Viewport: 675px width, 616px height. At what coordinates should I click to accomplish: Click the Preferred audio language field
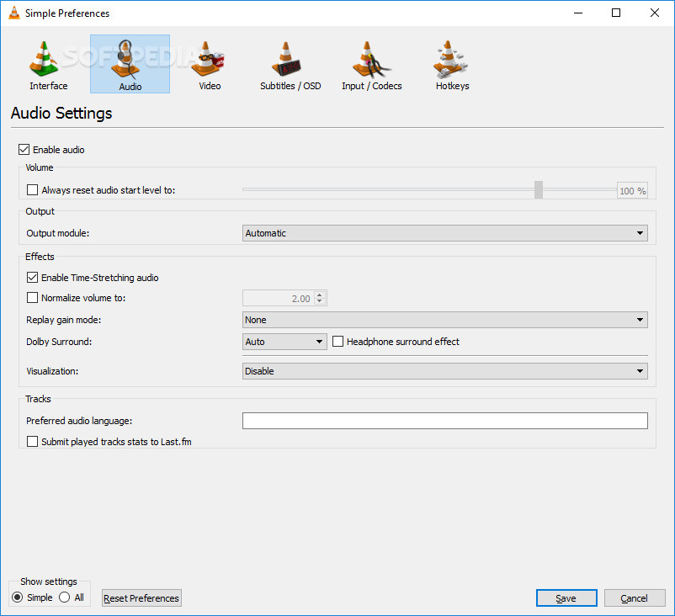point(444,421)
